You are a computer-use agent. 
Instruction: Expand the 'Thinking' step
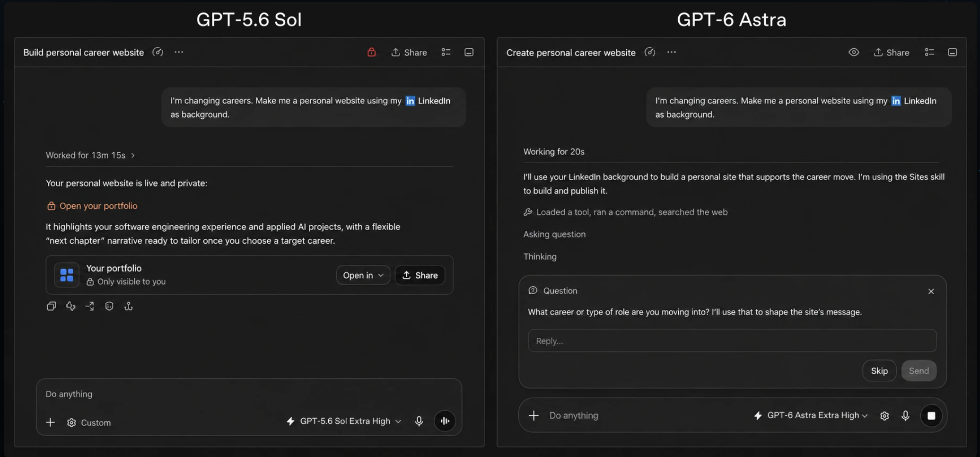(x=540, y=256)
